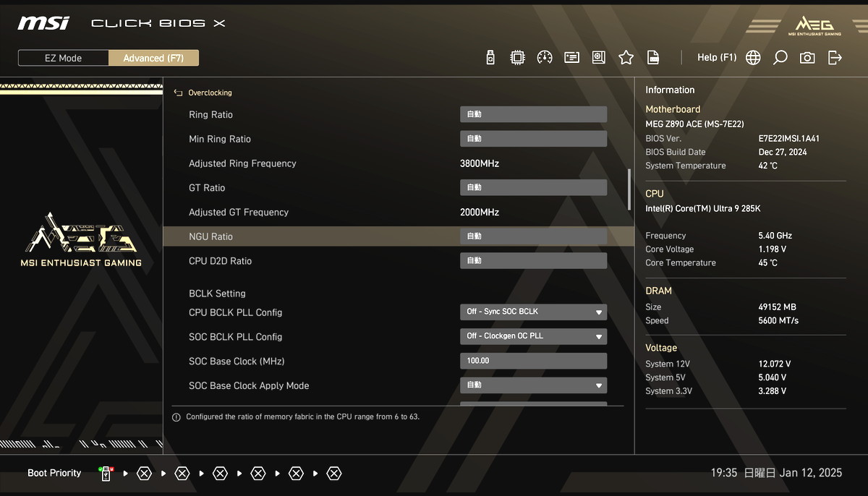
Task: Click the document file icon in toolbar
Action: click(653, 58)
